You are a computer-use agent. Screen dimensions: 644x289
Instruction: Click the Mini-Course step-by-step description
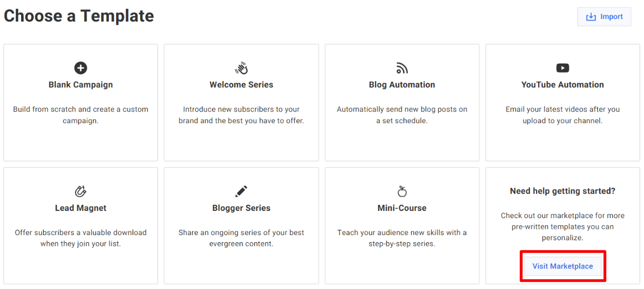(402, 238)
